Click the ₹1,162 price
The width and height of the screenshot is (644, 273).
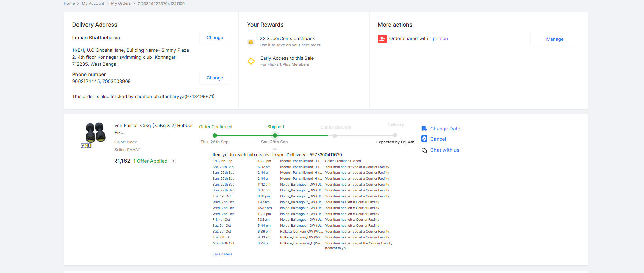pyautogui.click(x=122, y=161)
